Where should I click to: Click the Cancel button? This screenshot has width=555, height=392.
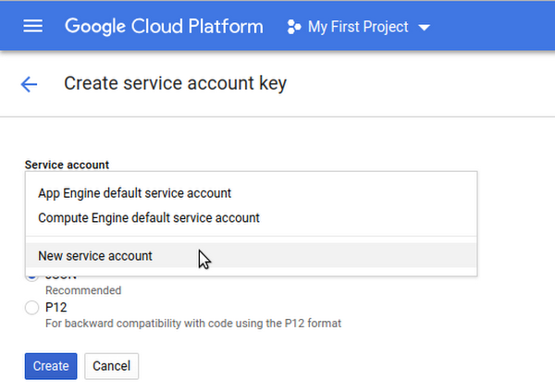tap(112, 366)
